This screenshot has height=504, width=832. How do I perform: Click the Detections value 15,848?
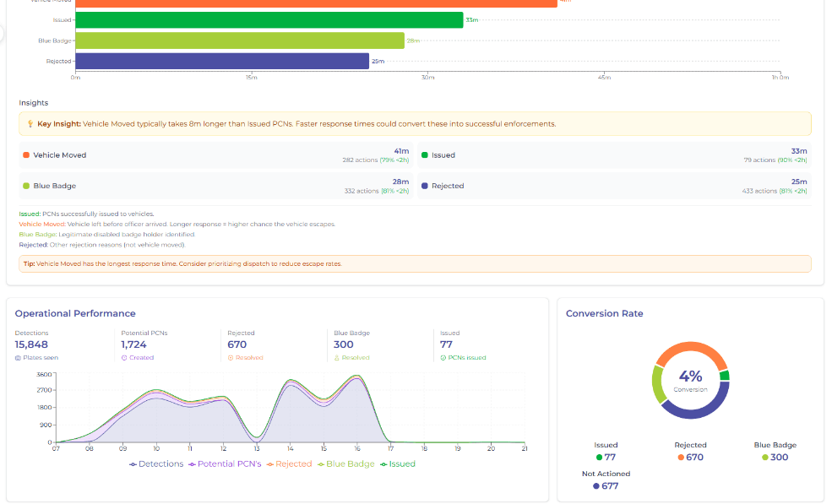31,344
